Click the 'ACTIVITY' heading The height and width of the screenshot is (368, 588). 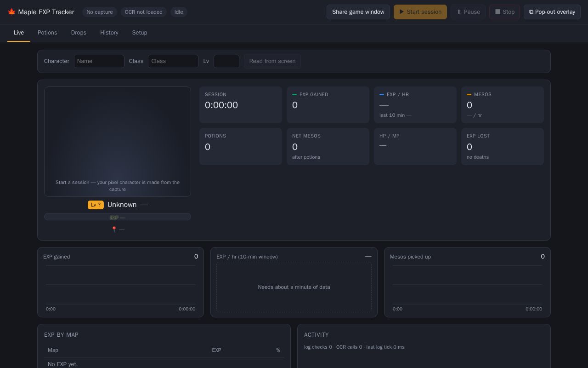317,335
